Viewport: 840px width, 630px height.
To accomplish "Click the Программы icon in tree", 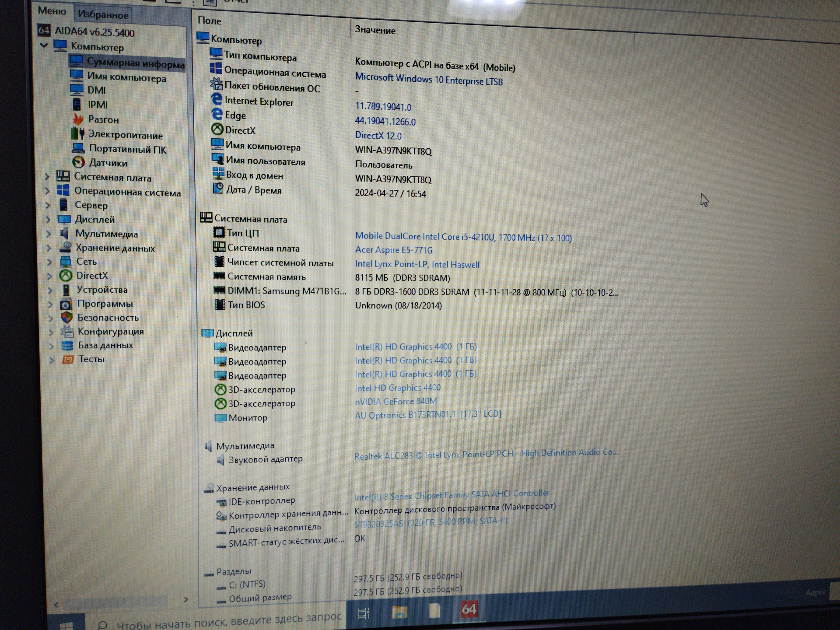I will click(66, 304).
